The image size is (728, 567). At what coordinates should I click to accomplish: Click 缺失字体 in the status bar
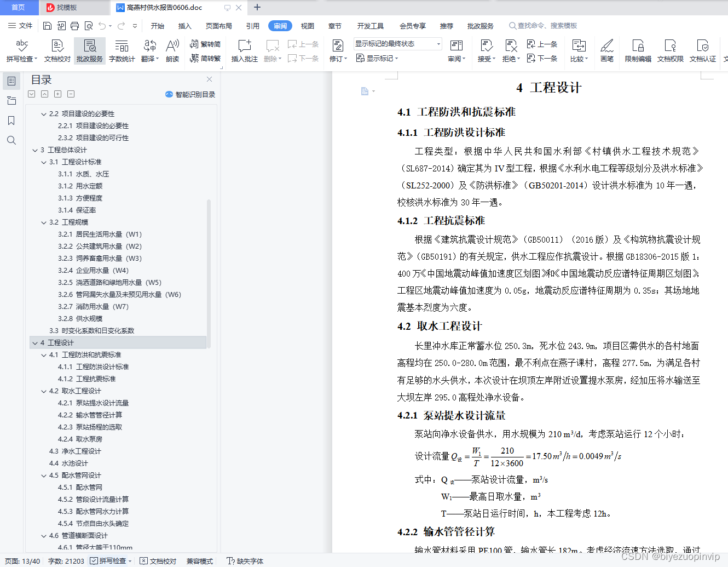tap(245, 561)
